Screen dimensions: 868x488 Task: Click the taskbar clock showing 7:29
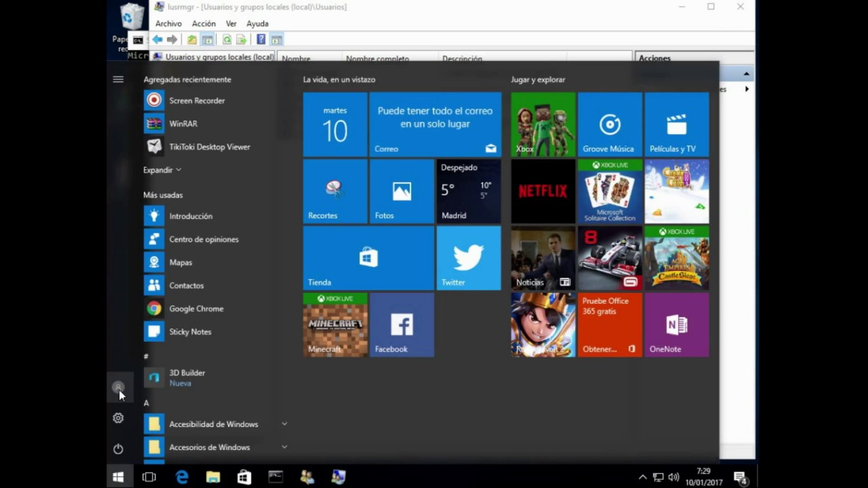click(703, 476)
